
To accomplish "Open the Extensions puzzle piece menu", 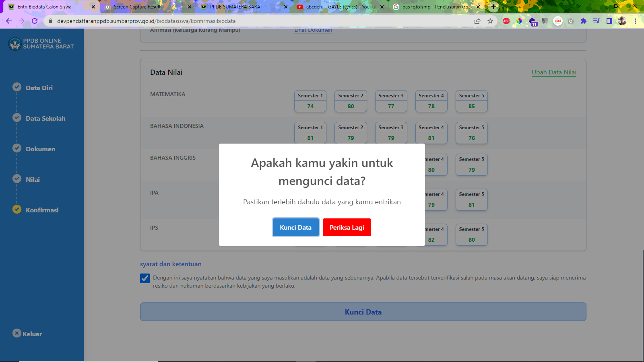I will pyautogui.click(x=584, y=21).
